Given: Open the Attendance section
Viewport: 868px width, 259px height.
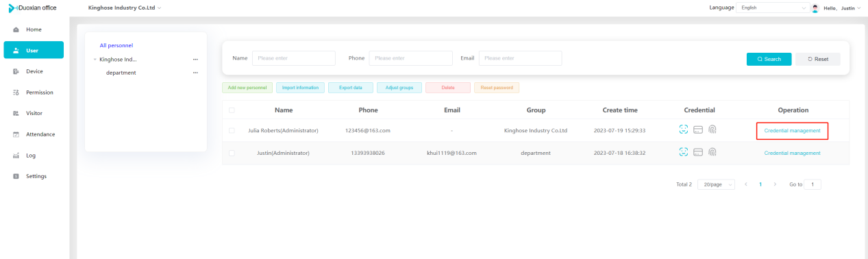Looking at the screenshot, I should [x=34, y=134].
